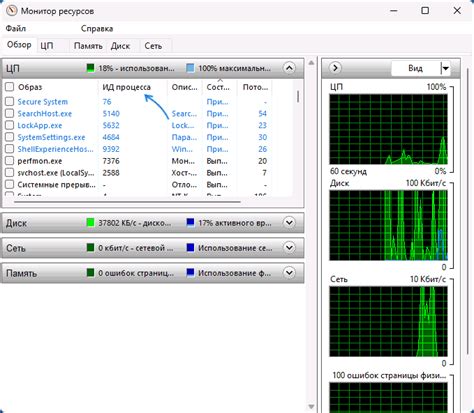Click green CPU usage indicator square
This screenshot has height=413, width=474.
point(90,68)
